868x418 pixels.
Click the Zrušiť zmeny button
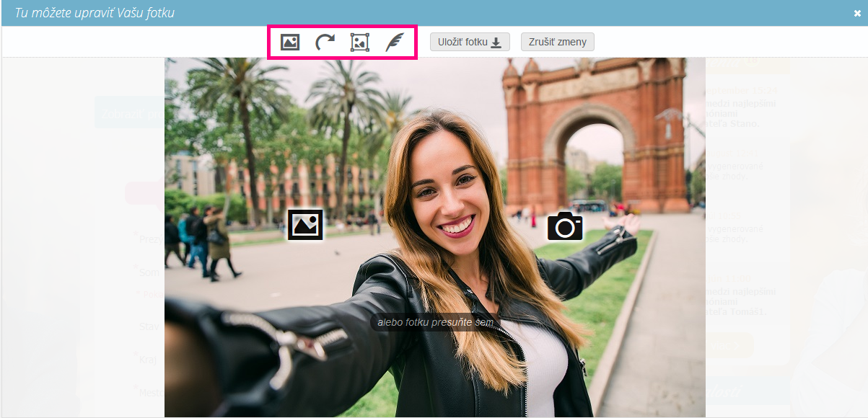point(558,42)
